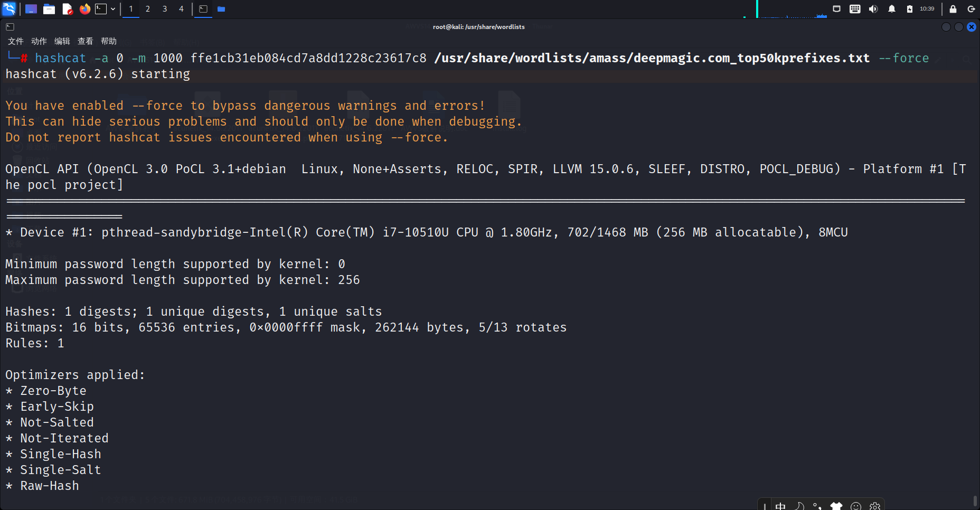Toggle full-width mode via the moon icon
The width and height of the screenshot is (980, 510).
point(799,506)
